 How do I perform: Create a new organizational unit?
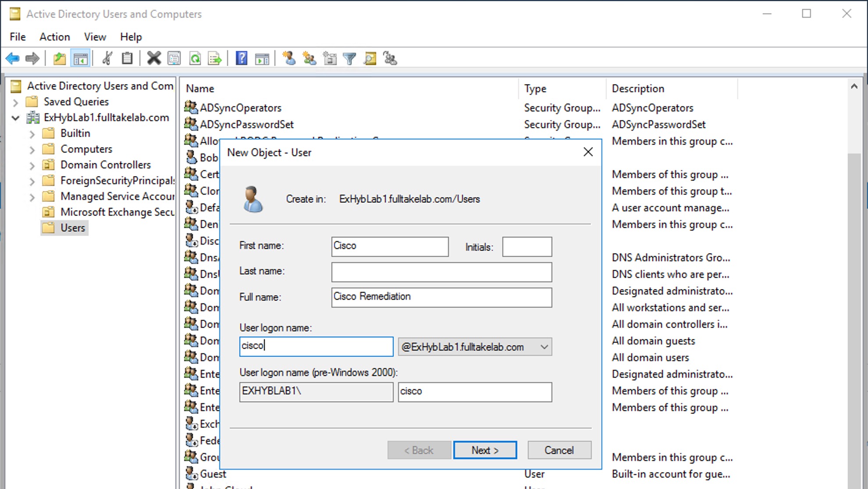330,58
